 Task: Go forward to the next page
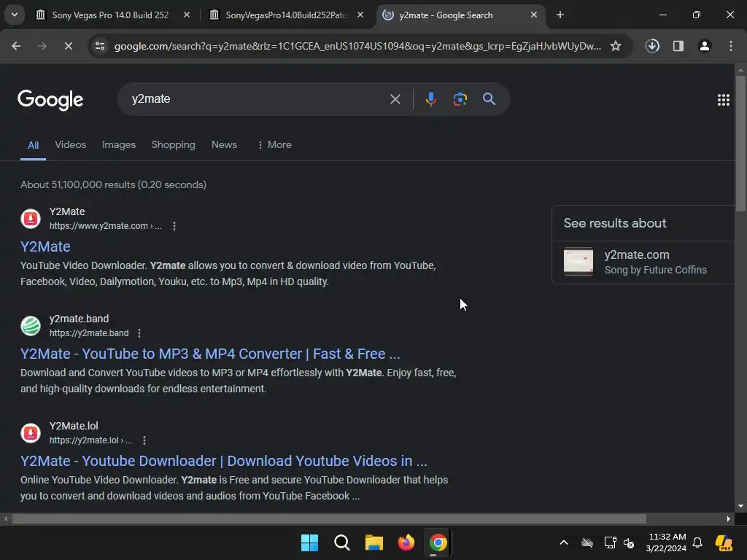(x=42, y=46)
